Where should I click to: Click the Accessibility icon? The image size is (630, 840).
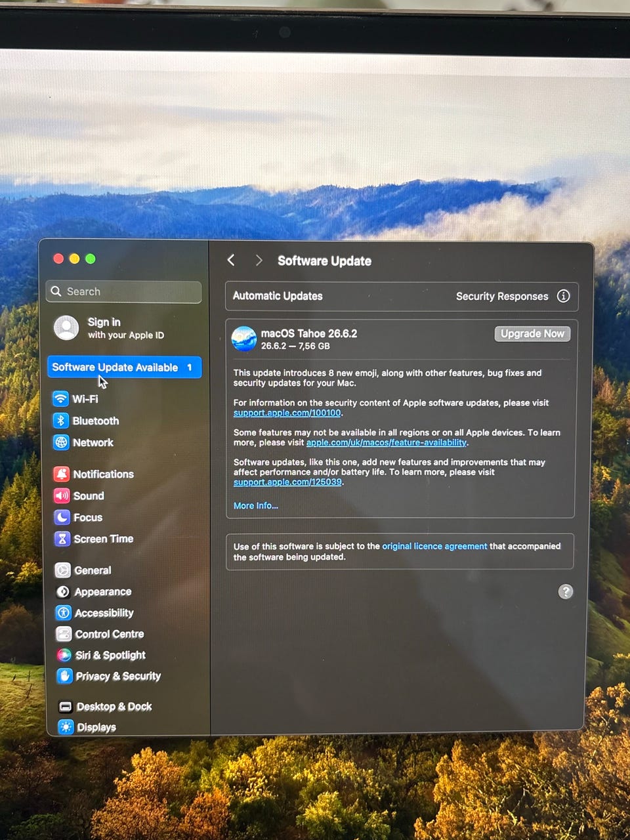pyautogui.click(x=63, y=613)
